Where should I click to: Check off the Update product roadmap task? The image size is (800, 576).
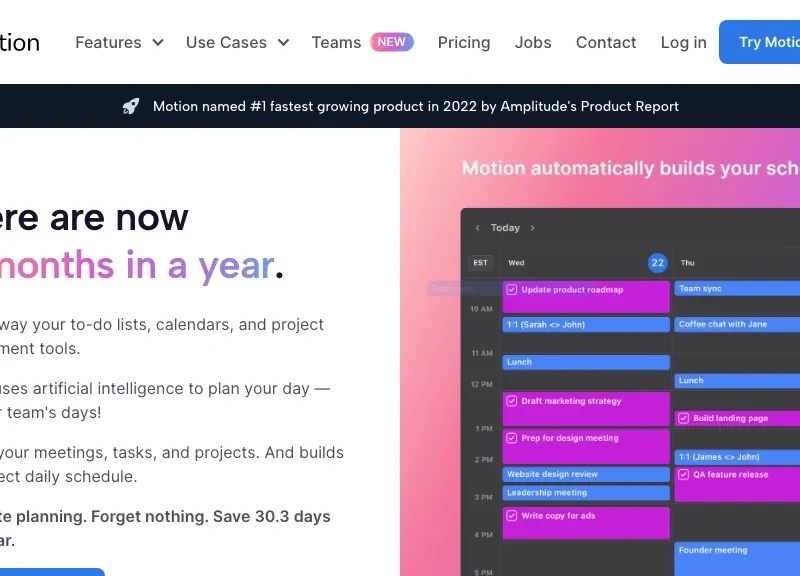[x=512, y=289]
